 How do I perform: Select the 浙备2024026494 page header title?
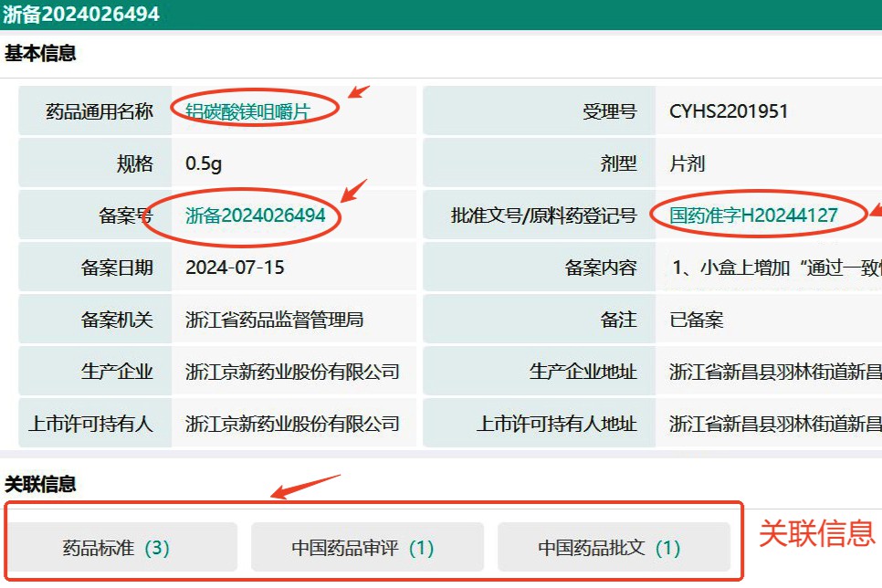tap(78, 14)
